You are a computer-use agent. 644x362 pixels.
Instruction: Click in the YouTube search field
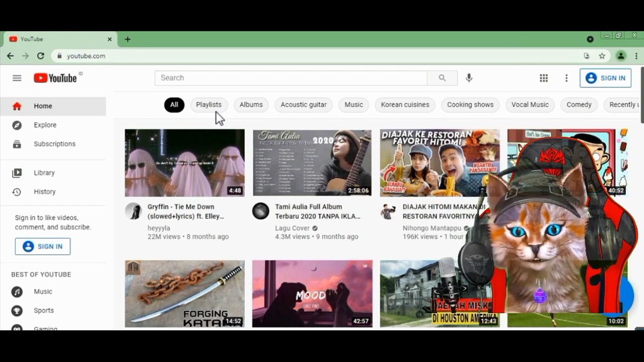[291, 78]
